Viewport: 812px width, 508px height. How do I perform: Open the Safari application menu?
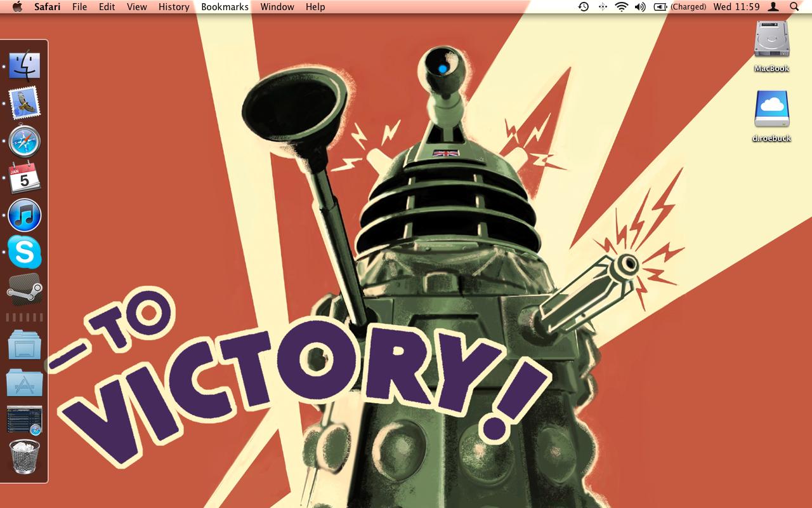pyautogui.click(x=48, y=6)
